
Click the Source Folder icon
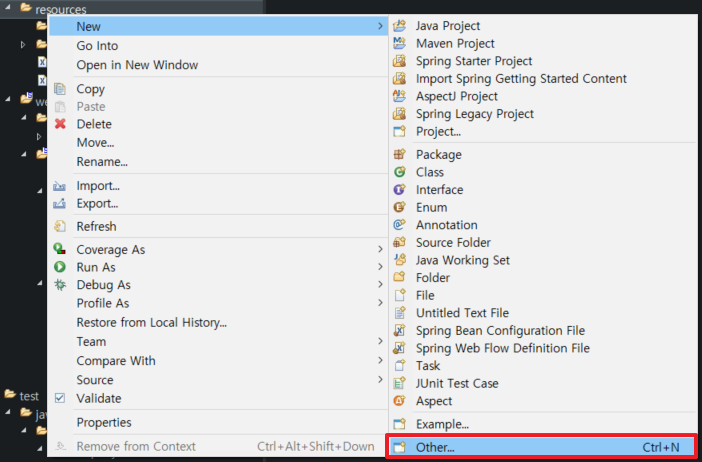[399, 242]
